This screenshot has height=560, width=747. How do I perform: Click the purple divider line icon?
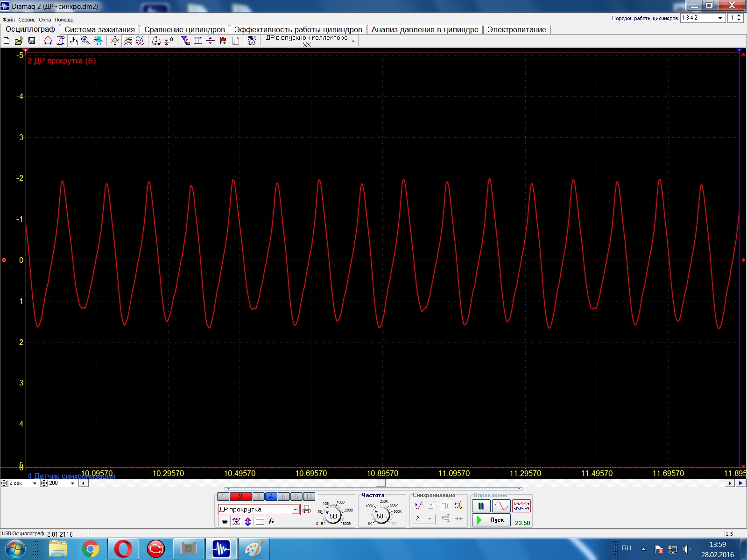pyautogui.click(x=211, y=41)
